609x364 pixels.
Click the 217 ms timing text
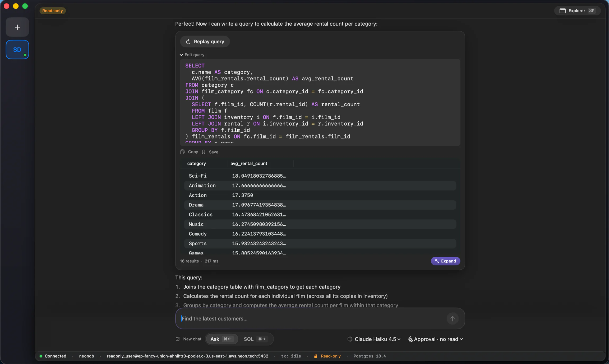point(211,261)
